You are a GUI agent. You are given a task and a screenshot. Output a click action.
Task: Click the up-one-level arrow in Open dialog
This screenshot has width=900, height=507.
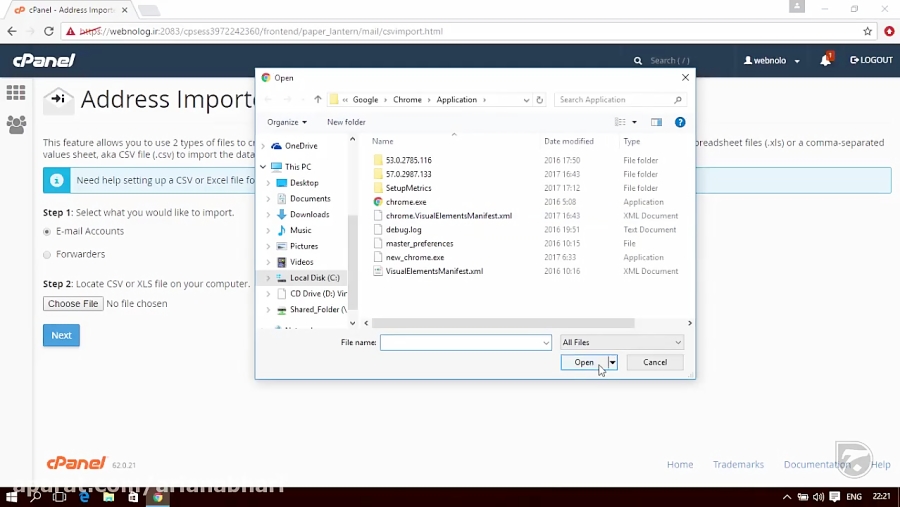pos(317,99)
